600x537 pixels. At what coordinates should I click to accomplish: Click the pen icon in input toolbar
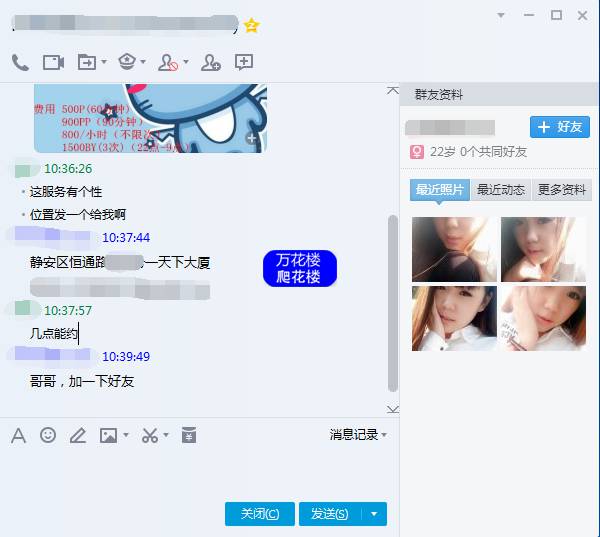pos(77,435)
